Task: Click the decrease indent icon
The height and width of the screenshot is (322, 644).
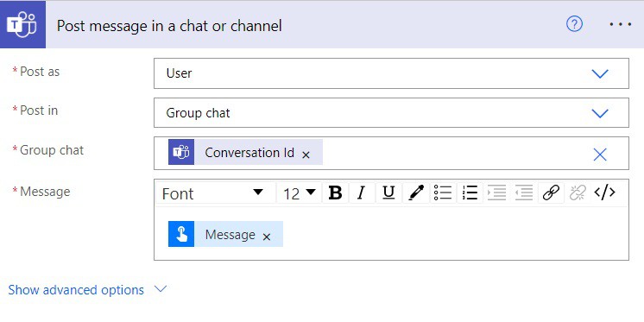Action: [524, 193]
